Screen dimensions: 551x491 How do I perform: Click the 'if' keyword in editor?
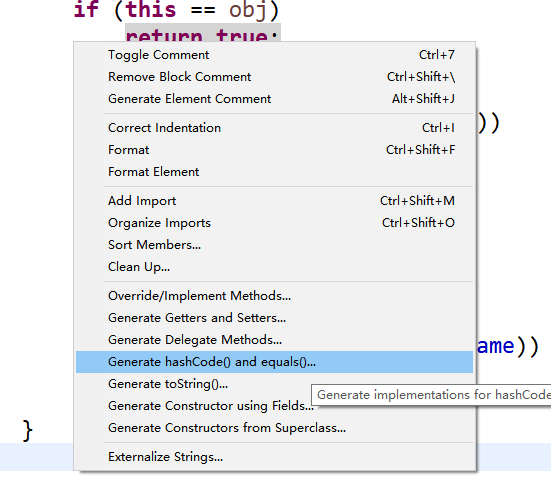point(86,9)
